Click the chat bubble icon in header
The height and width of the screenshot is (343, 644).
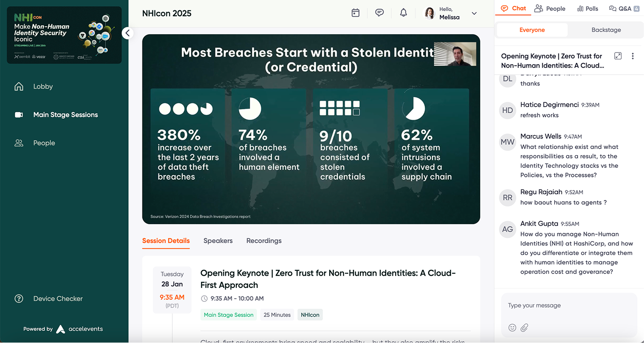click(x=380, y=13)
